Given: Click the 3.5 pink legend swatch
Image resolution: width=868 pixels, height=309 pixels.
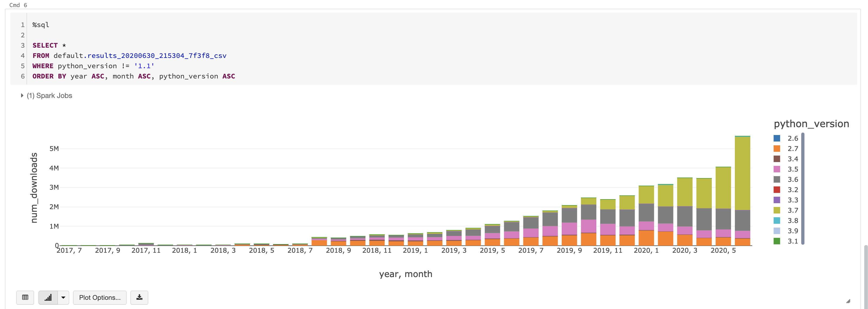Looking at the screenshot, I should coord(777,169).
